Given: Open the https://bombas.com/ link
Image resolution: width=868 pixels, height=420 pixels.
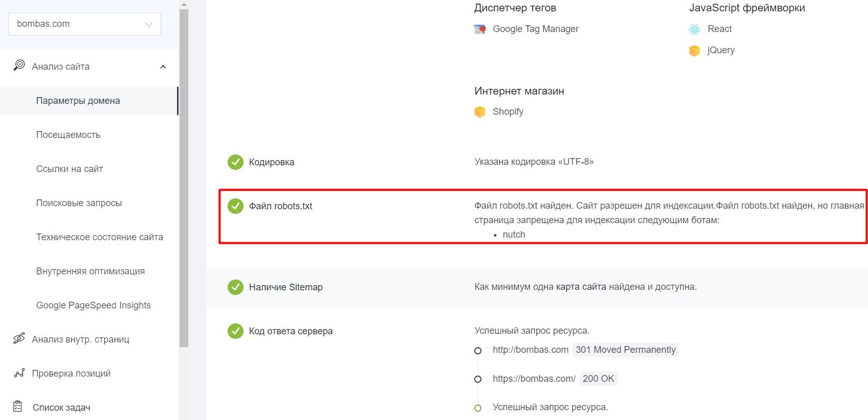Looking at the screenshot, I should click(534, 379).
